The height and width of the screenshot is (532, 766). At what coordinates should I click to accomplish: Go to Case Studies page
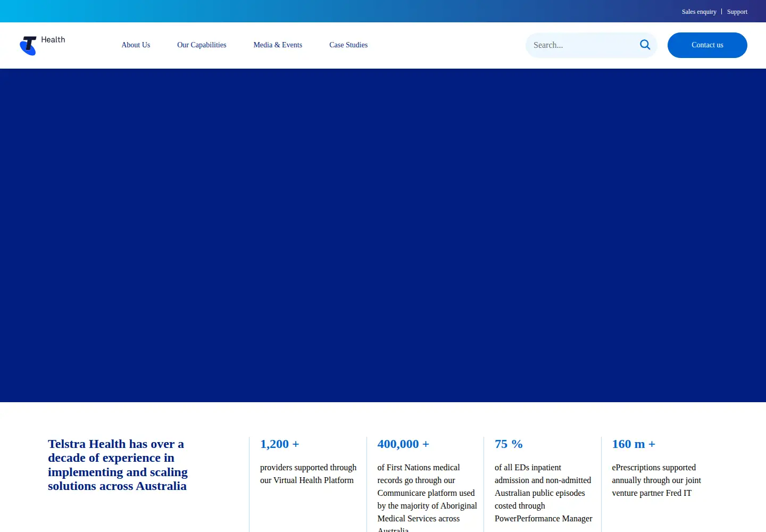click(x=348, y=45)
